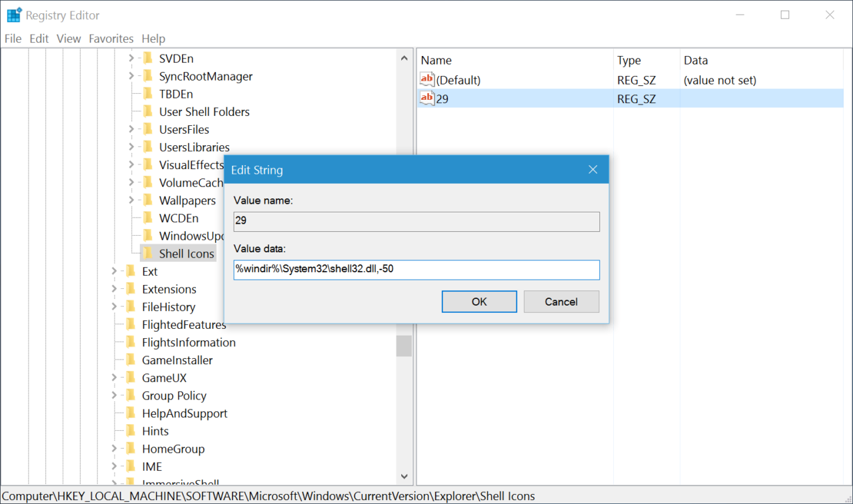Click the User Shell Folders folder icon
The image size is (853, 504).
click(x=148, y=111)
